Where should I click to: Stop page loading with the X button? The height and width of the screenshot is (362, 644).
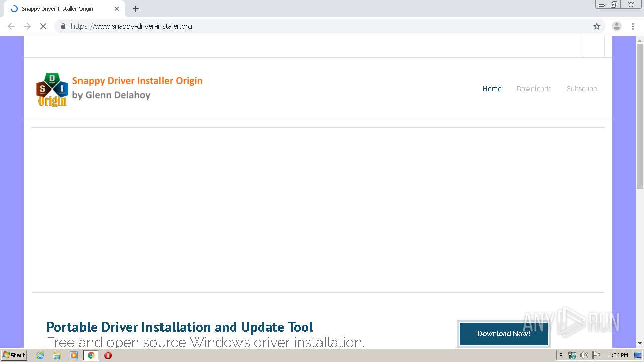pyautogui.click(x=43, y=26)
